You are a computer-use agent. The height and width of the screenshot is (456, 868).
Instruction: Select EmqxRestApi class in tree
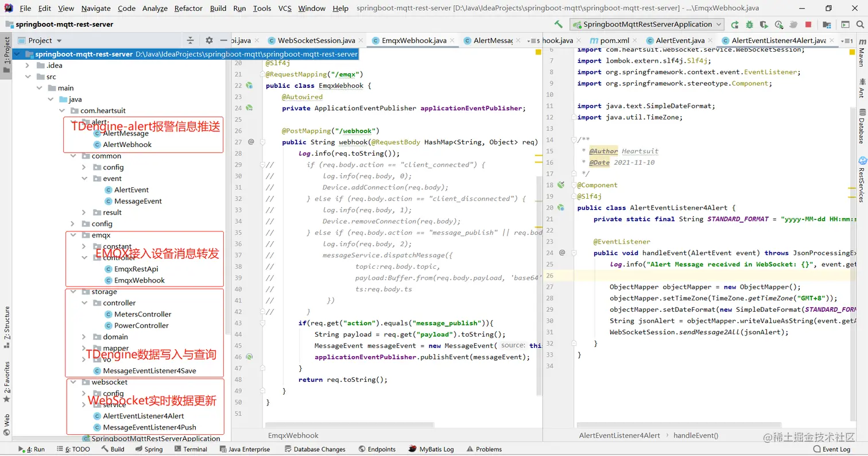click(136, 269)
